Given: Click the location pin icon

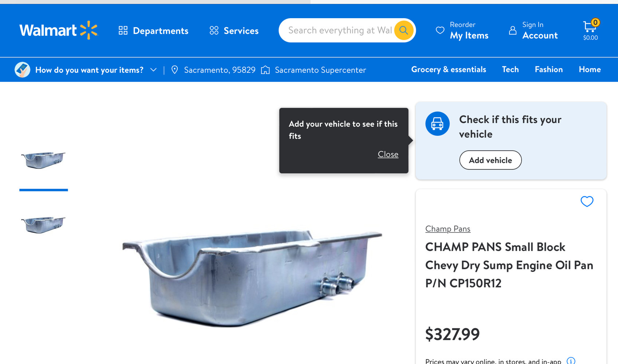Looking at the screenshot, I should coord(175,70).
